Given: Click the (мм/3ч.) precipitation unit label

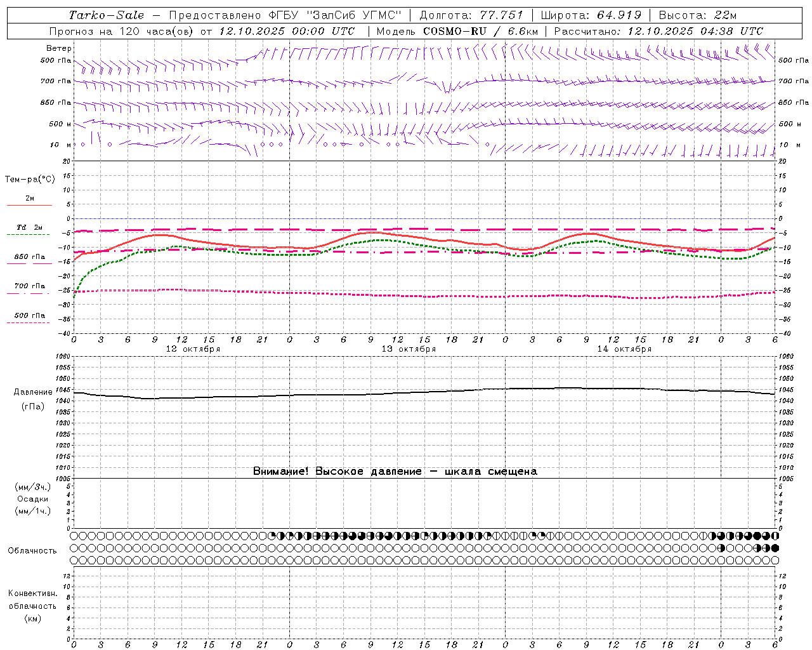Looking at the screenshot, I should pos(33,487).
